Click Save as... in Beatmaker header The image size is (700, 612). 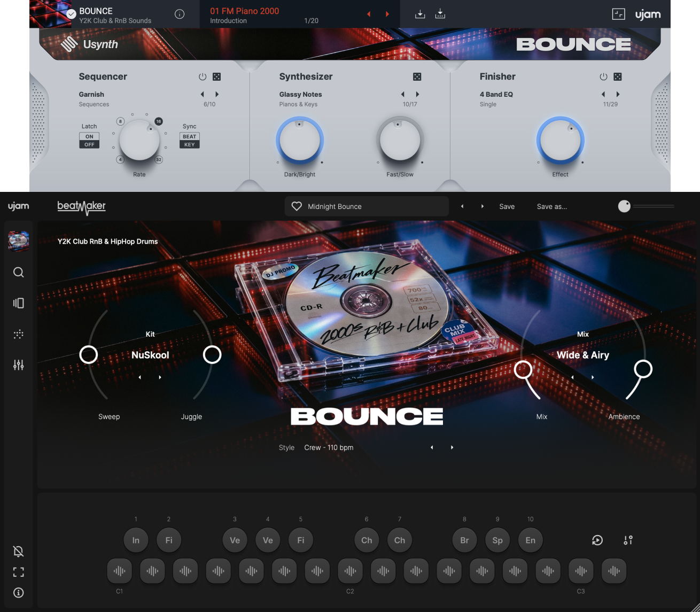click(x=552, y=206)
